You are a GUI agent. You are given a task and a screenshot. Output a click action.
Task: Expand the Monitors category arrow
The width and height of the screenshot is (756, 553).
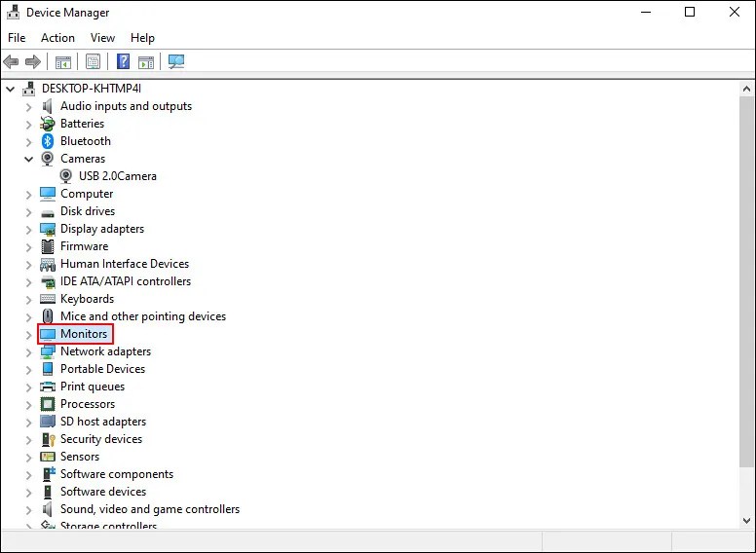pos(28,334)
